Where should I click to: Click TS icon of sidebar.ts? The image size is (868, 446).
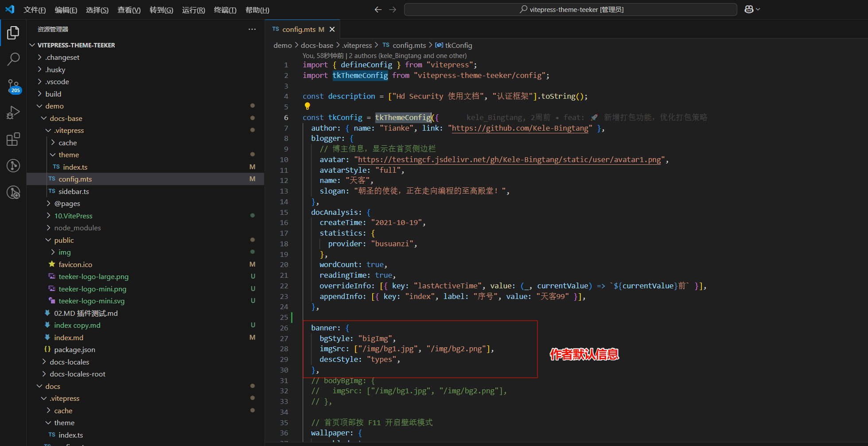[52, 191]
